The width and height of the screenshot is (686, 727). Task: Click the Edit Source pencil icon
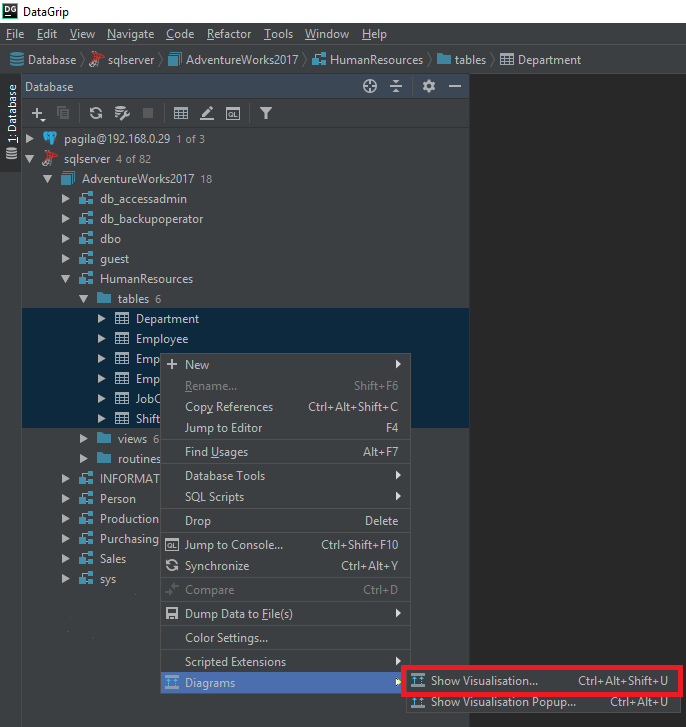point(207,114)
